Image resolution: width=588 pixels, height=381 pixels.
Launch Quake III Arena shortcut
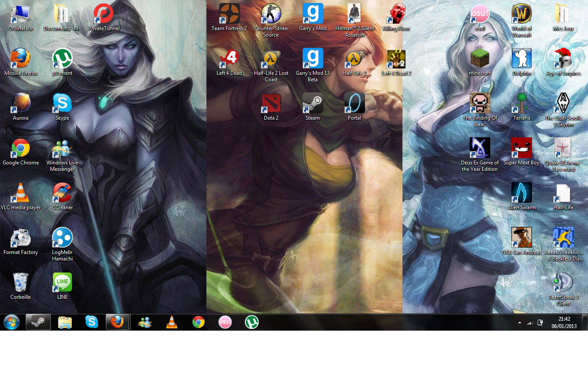point(563,155)
